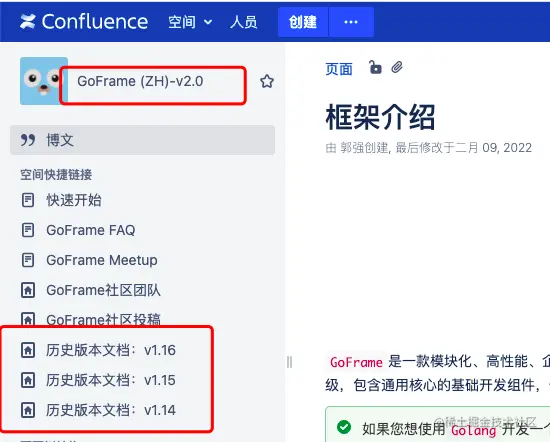Click page icon beside 快速开始
Screen dimensions: 550x442
coord(28,200)
